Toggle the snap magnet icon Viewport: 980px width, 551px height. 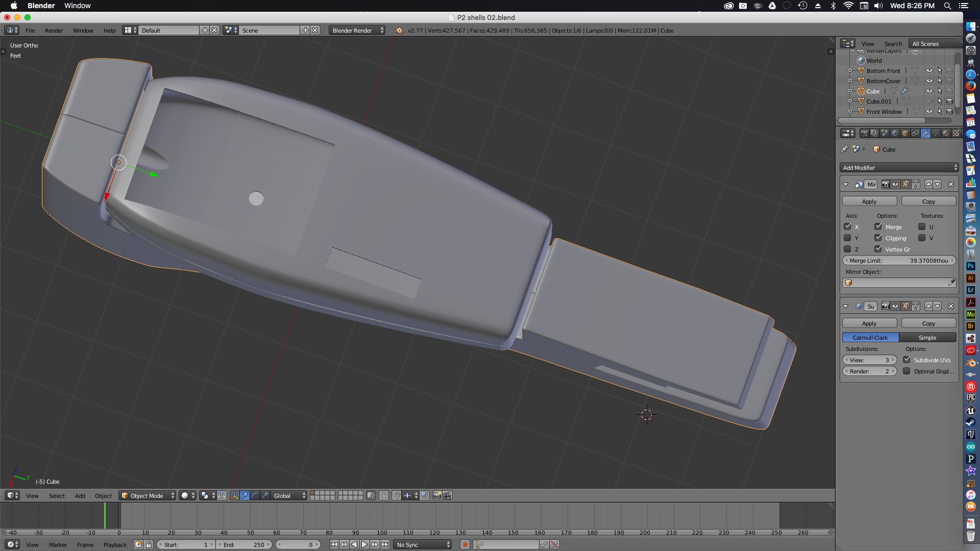tap(396, 495)
